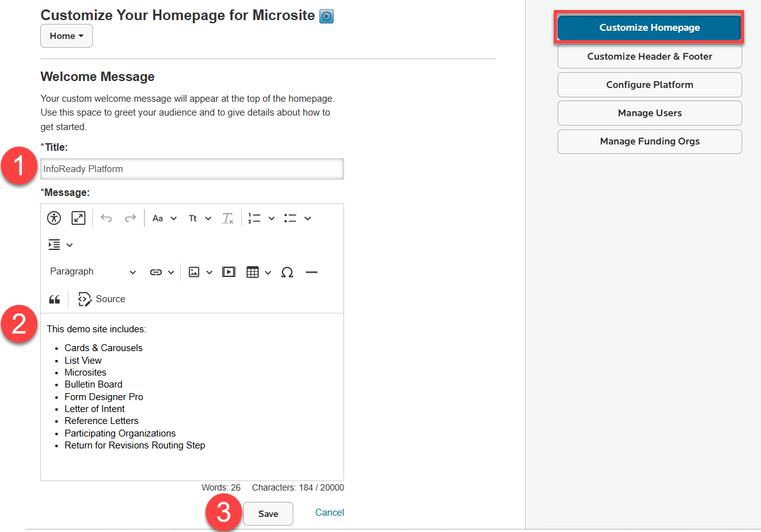Image resolution: width=761 pixels, height=532 pixels.
Task: Click 'This demo site includes:' text in editor
Action: [96, 329]
